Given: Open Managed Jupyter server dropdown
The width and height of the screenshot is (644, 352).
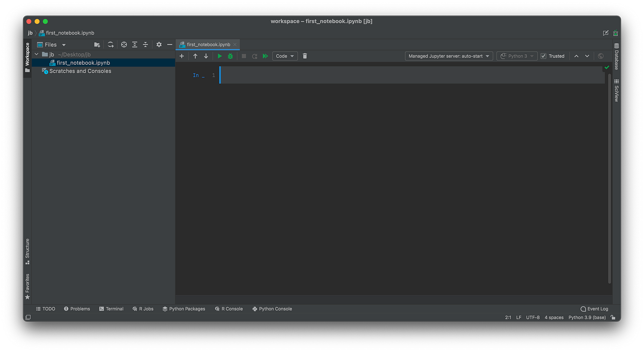Looking at the screenshot, I should click(x=449, y=56).
